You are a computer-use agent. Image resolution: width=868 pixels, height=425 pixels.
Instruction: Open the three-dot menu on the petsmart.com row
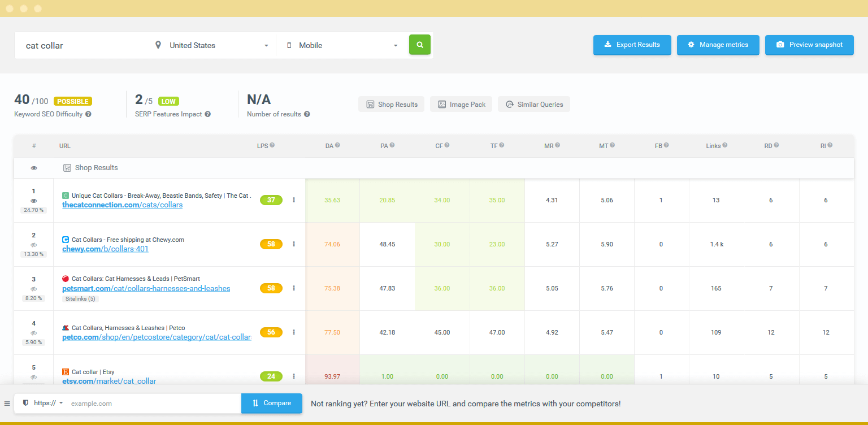[x=293, y=288]
